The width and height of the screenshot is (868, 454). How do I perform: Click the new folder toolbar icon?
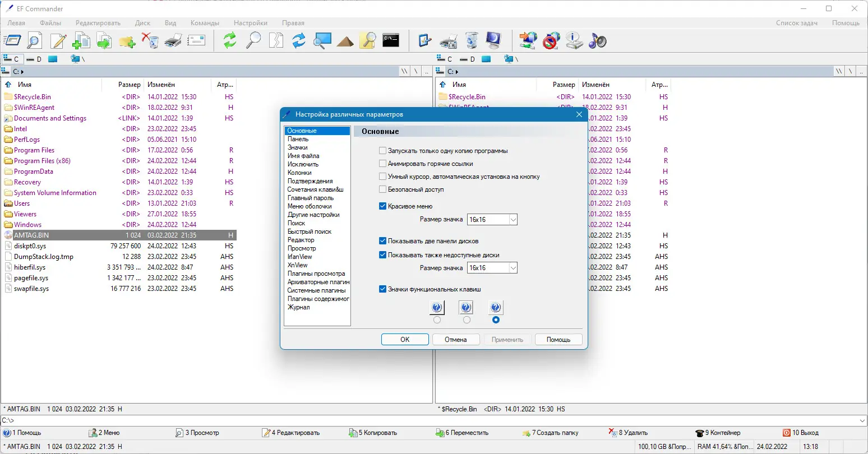coord(127,40)
